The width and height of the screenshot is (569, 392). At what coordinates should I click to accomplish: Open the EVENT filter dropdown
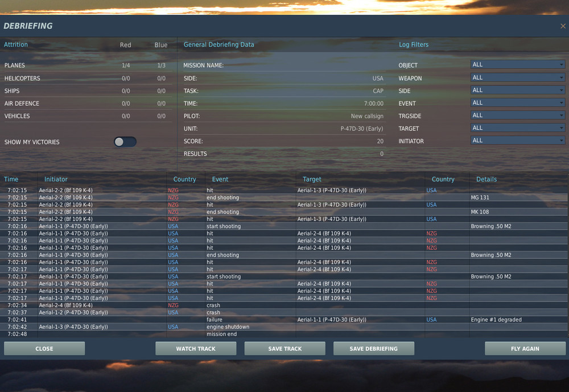(x=518, y=103)
